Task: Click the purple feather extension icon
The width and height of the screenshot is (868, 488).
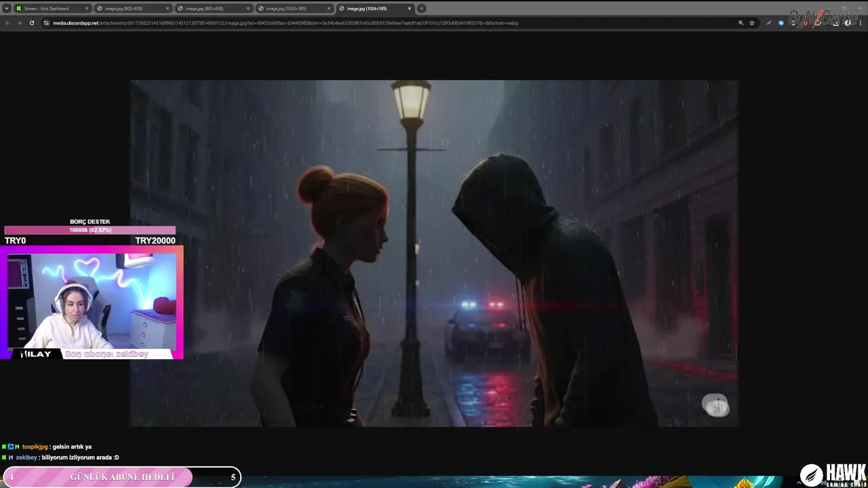Action: click(x=769, y=22)
